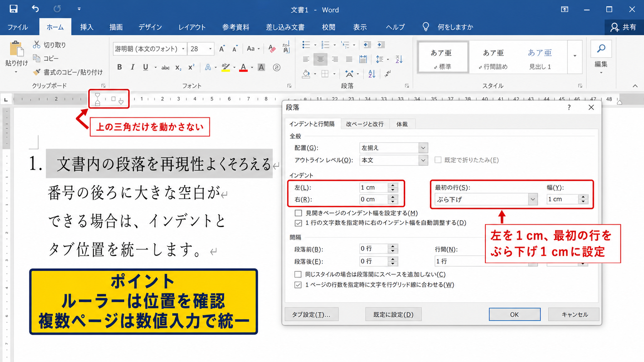
Task: Apply strikethrough formatting
Action: coord(165,68)
